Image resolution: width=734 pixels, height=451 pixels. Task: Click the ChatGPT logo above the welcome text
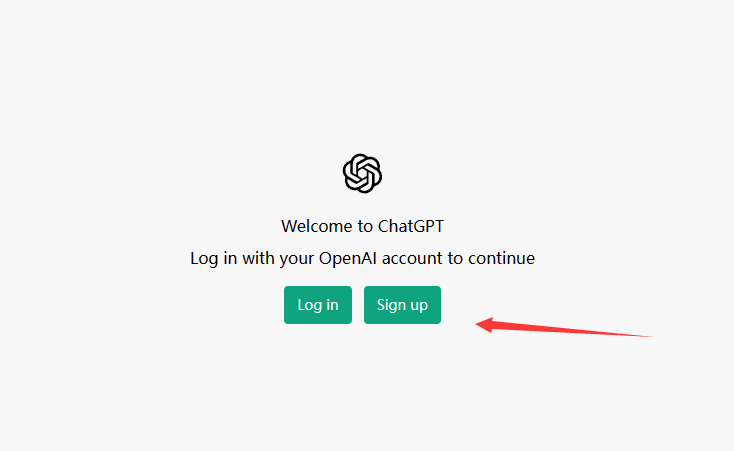(x=362, y=173)
